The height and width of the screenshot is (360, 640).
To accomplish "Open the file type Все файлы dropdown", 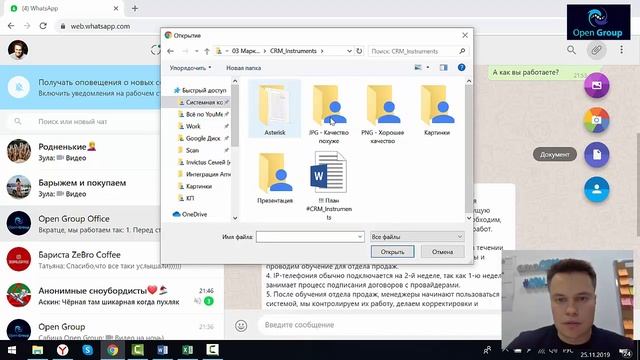I will coord(417,237).
